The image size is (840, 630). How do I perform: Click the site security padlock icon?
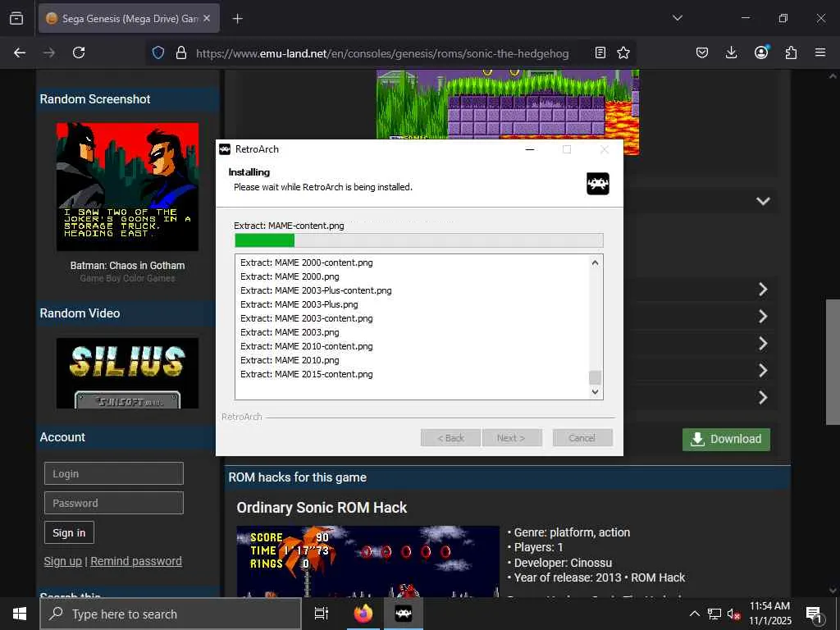click(181, 52)
